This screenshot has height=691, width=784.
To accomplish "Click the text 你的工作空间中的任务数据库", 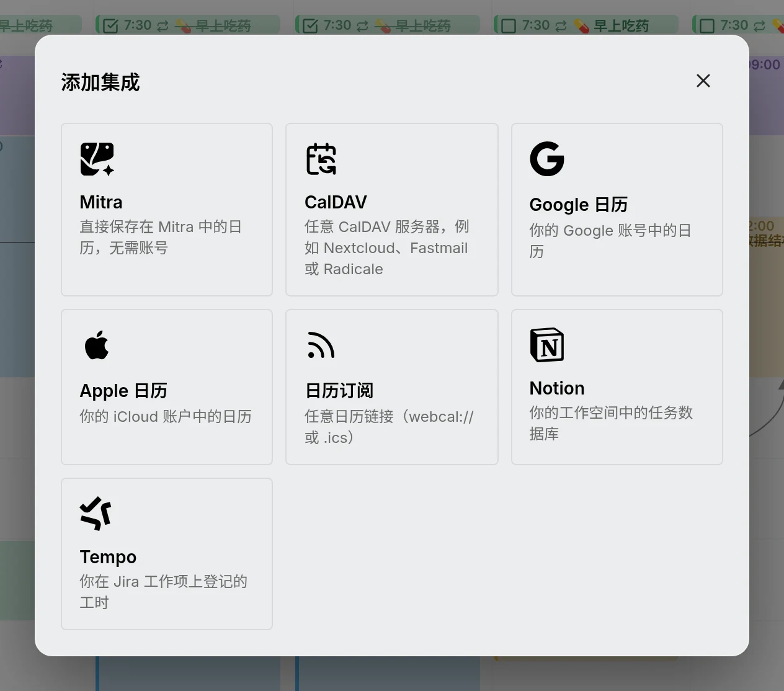I will [x=611, y=423].
